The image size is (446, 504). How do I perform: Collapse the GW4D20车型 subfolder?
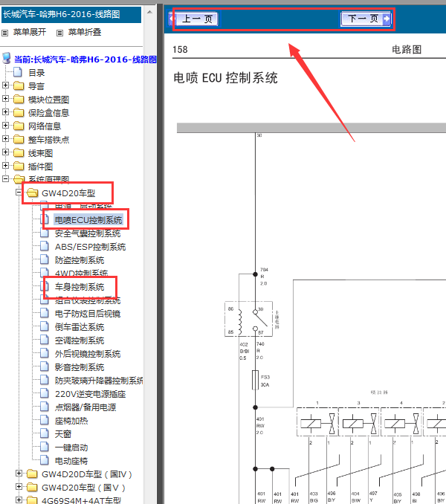coord(19,193)
